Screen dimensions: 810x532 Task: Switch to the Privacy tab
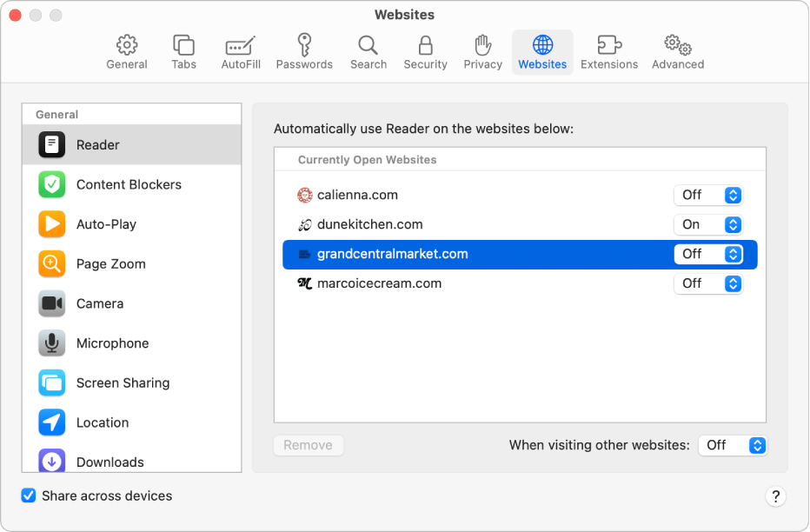coord(483,52)
